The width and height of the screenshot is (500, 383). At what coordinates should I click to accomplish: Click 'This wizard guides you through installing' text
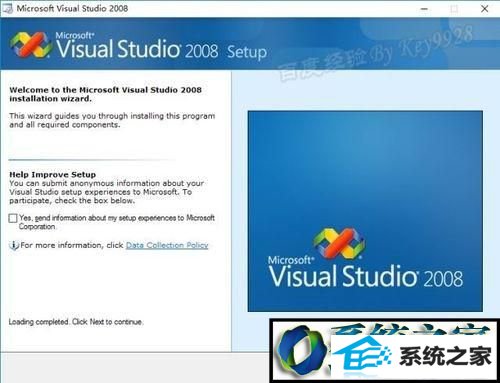(x=112, y=120)
